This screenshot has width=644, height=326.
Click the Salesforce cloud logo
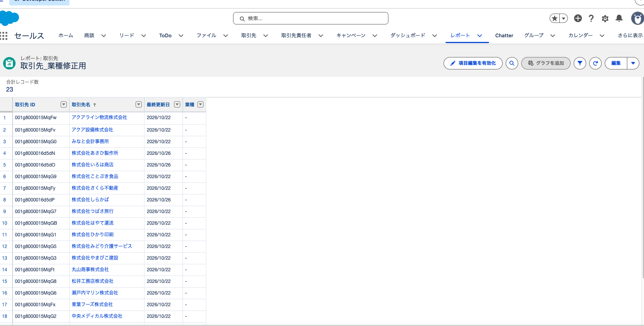[9, 18]
